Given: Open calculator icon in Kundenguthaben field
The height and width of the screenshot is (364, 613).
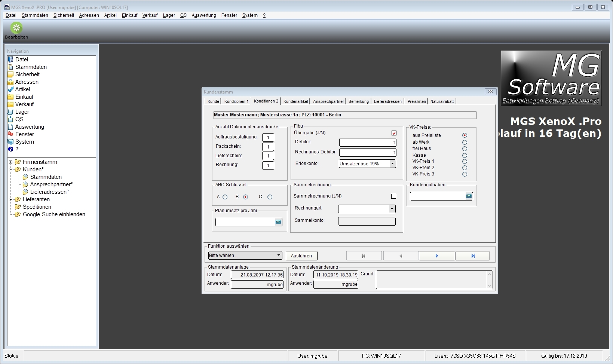Looking at the screenshot, I should coord(469,196).
